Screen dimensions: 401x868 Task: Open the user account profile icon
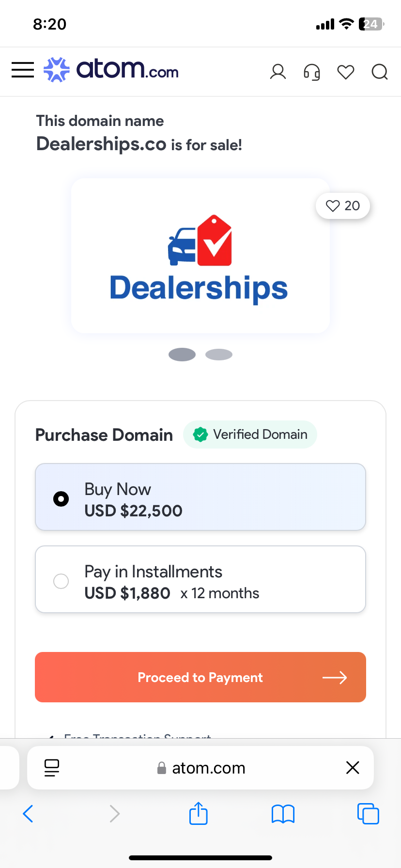pyautogui.click(x=278, y=72)
